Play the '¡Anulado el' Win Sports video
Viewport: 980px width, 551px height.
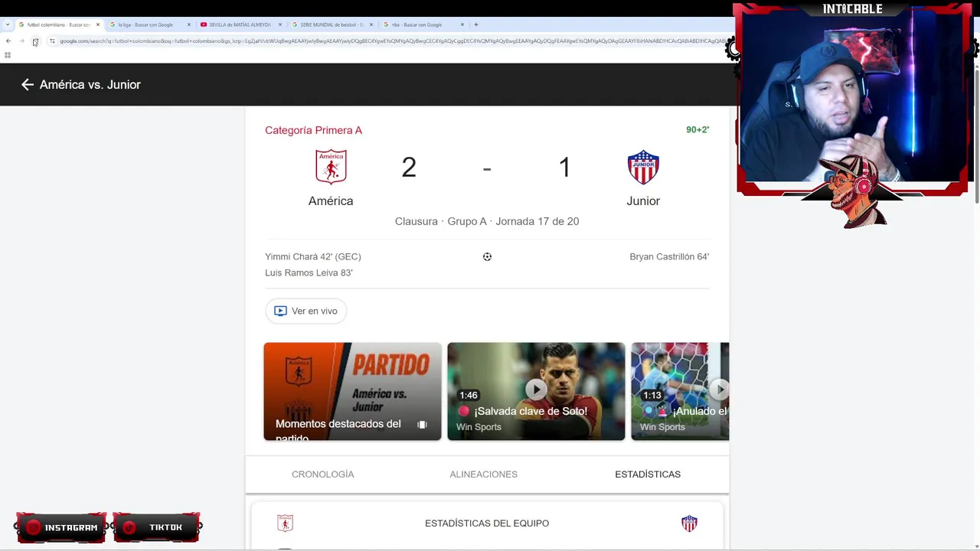(680, 391)
